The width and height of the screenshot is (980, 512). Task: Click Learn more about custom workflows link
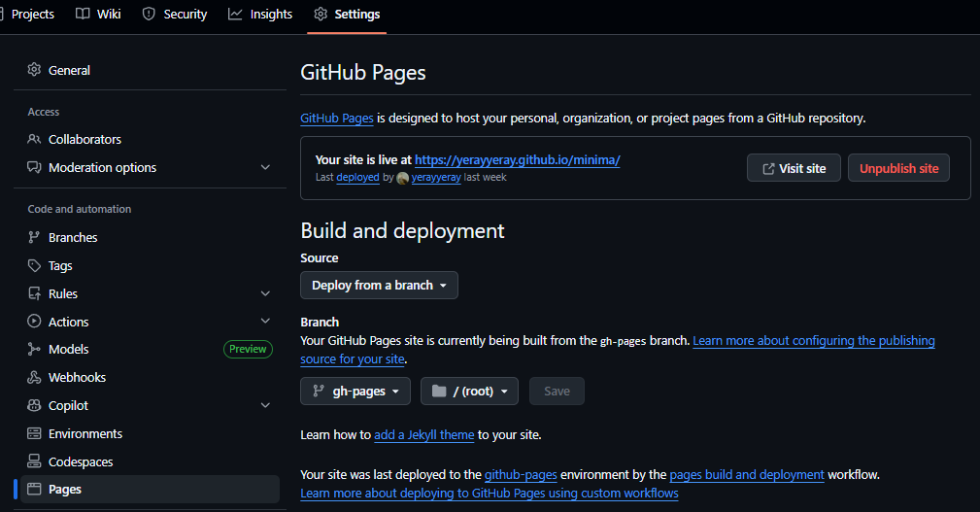[x=490, y=494]
